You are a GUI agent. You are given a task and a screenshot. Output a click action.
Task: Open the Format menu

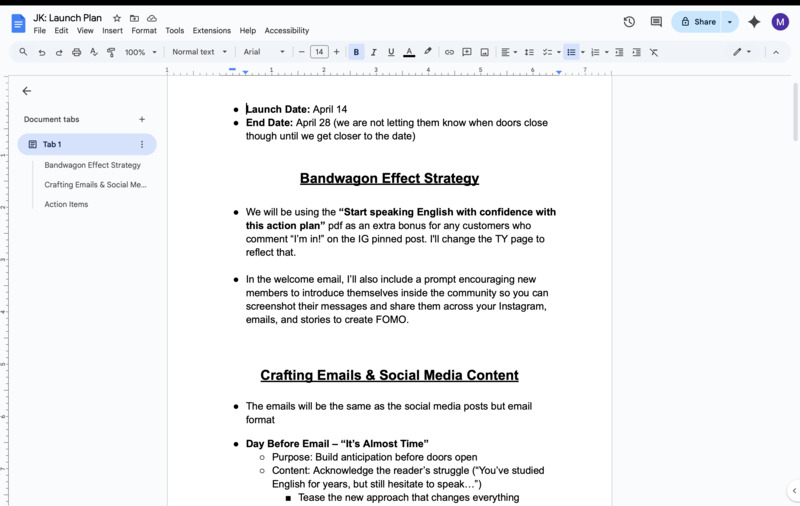[x=144, y=31]
